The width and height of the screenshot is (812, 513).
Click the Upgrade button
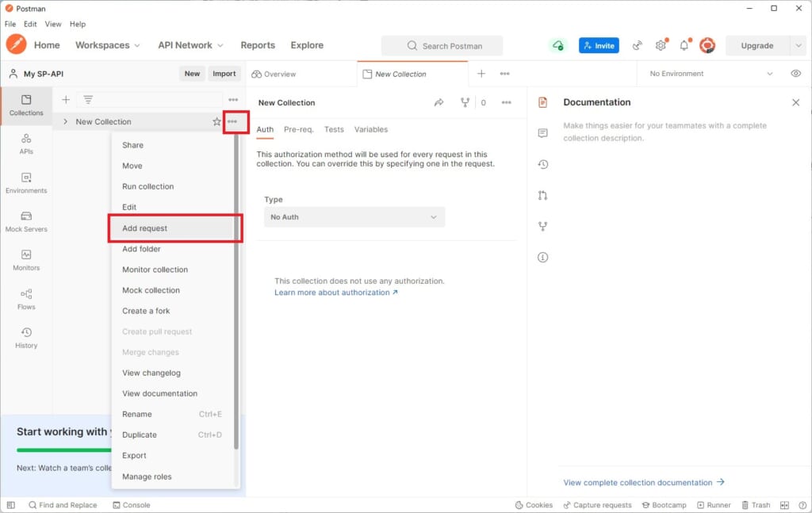[x=757, y=45]
